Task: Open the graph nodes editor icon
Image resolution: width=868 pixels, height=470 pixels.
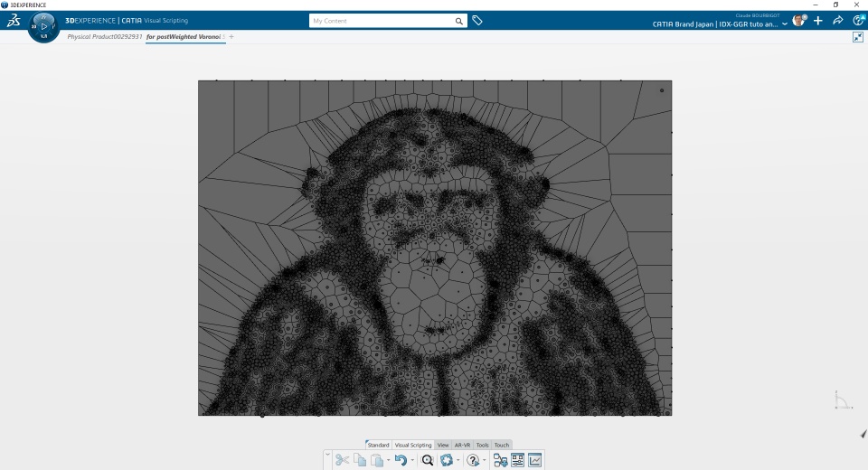Action: point(500,460)
